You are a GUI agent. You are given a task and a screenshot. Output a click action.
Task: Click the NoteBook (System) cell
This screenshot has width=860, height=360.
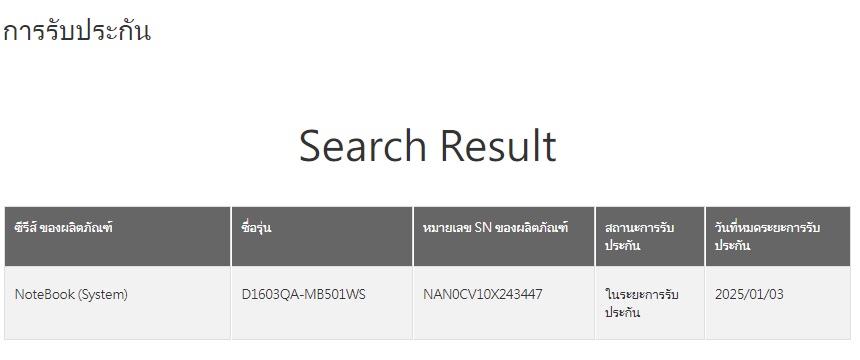coord(117,303)
